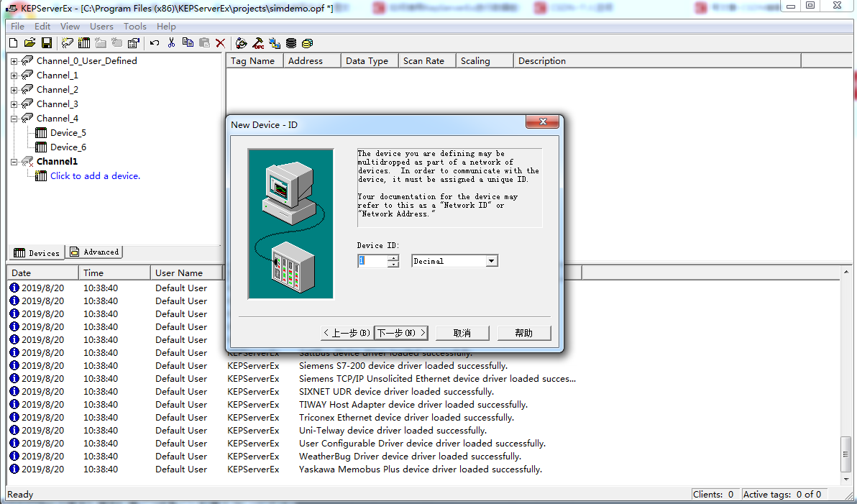Open the Tools menu
Viewport: 857px width, 504px height.
tap(135, 26)
